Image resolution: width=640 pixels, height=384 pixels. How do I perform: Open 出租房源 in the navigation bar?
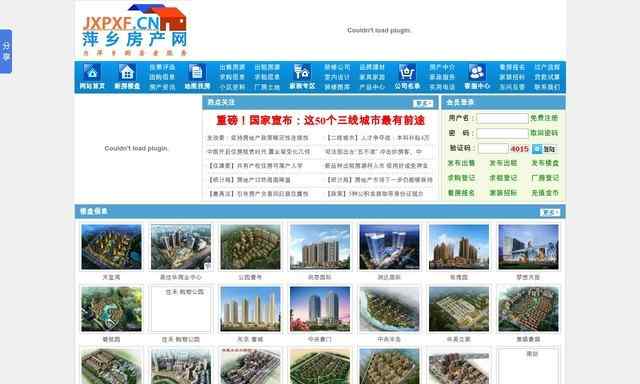tap(267, 67)
